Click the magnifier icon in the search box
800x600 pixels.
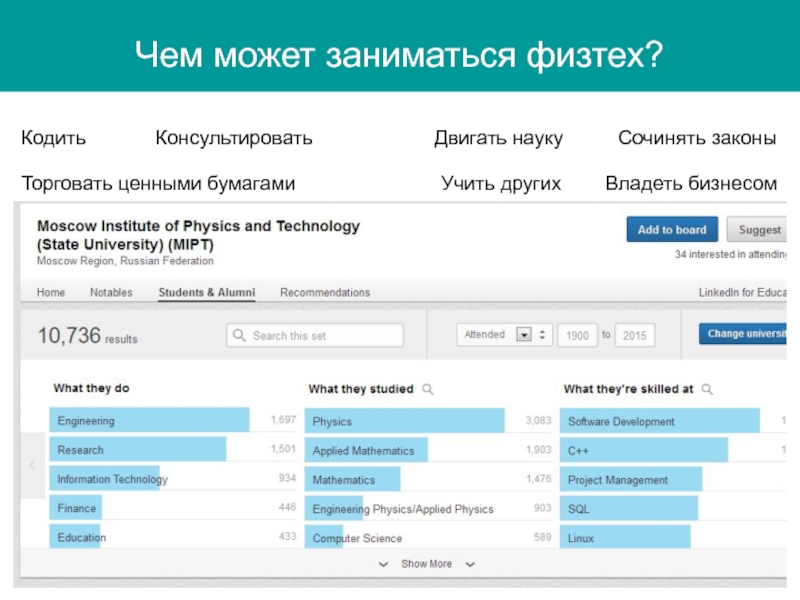coord(240,336)
